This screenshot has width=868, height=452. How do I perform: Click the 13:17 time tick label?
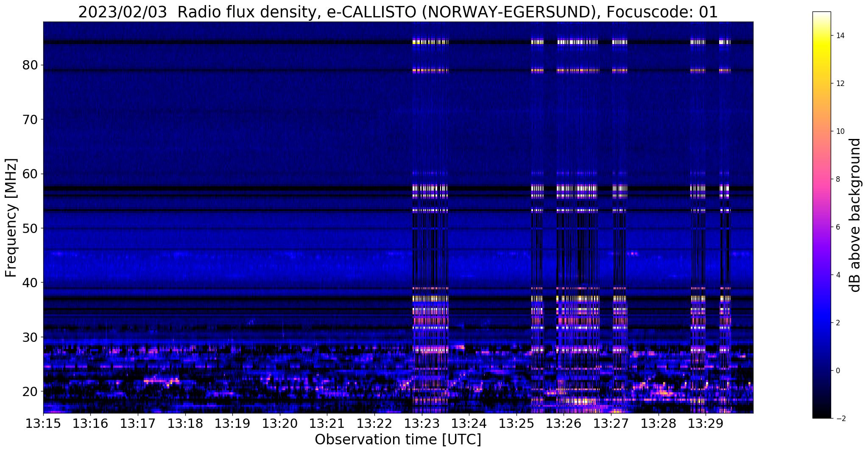(138, 423)
